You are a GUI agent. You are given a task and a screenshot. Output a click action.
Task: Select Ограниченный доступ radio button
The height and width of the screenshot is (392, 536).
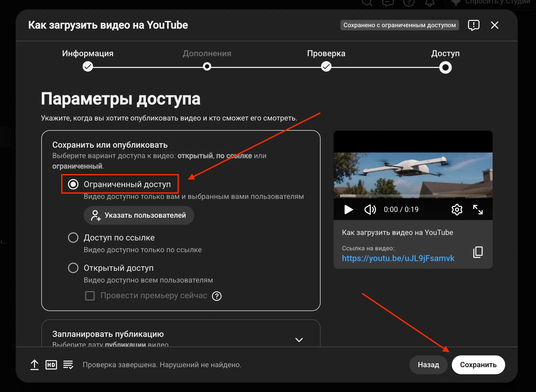click(x=73, y=184)
